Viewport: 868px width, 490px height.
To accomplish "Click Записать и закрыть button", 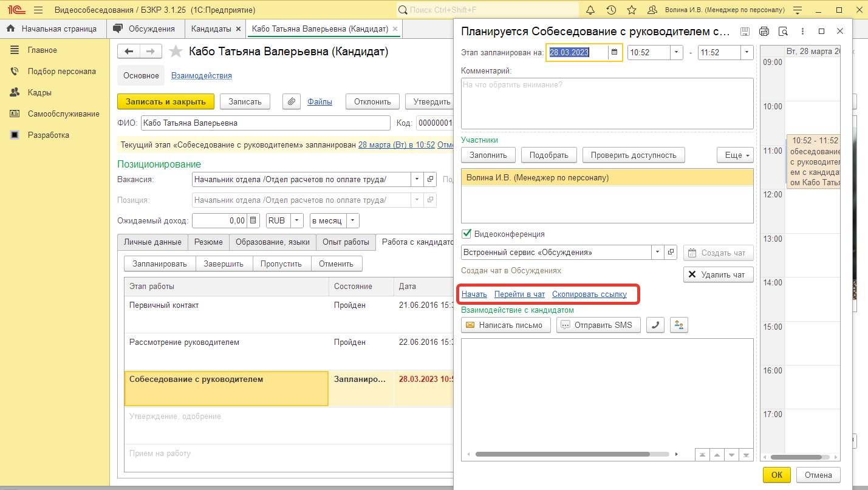I will click(166, 101).
